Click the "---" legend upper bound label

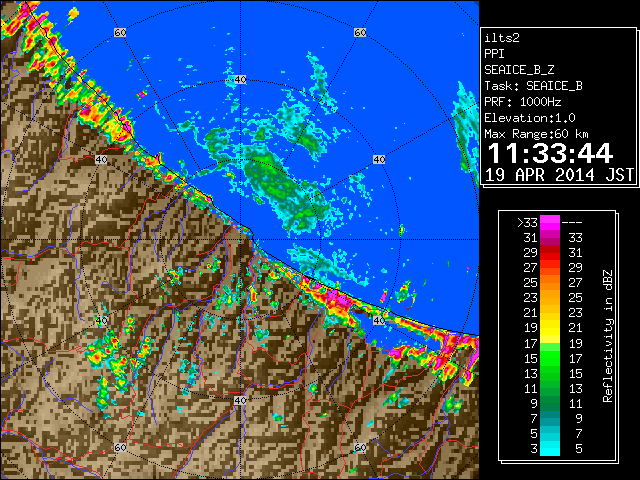[x=572, y=223]
